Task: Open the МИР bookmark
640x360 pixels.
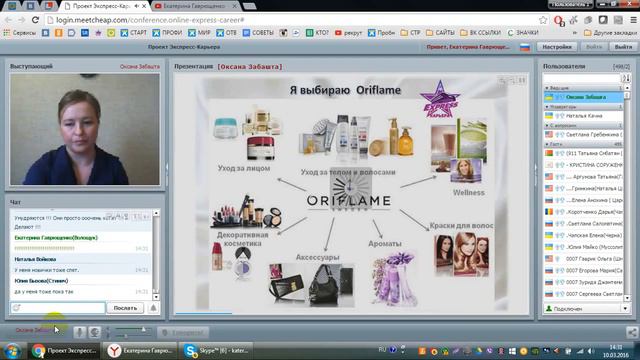Action: tap(199, 33)
